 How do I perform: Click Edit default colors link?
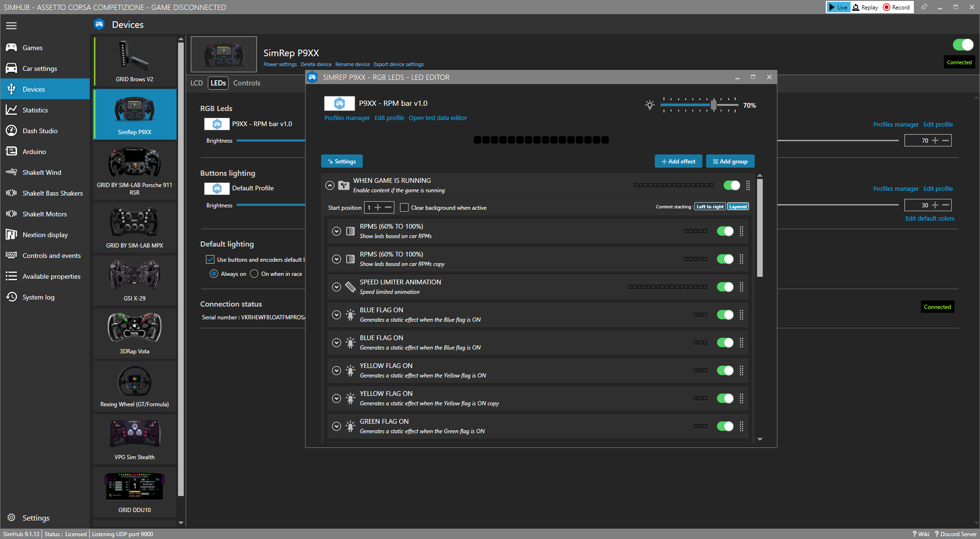[929, 219]
